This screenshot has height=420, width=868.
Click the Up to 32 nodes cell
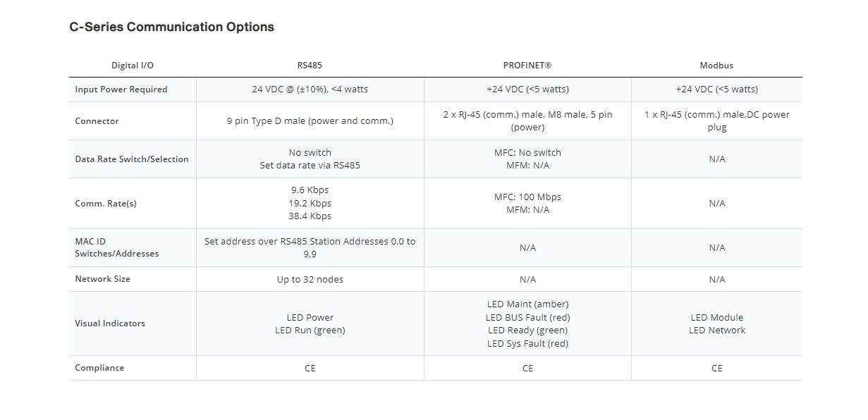pyautogui.click(x=310, y=280)
